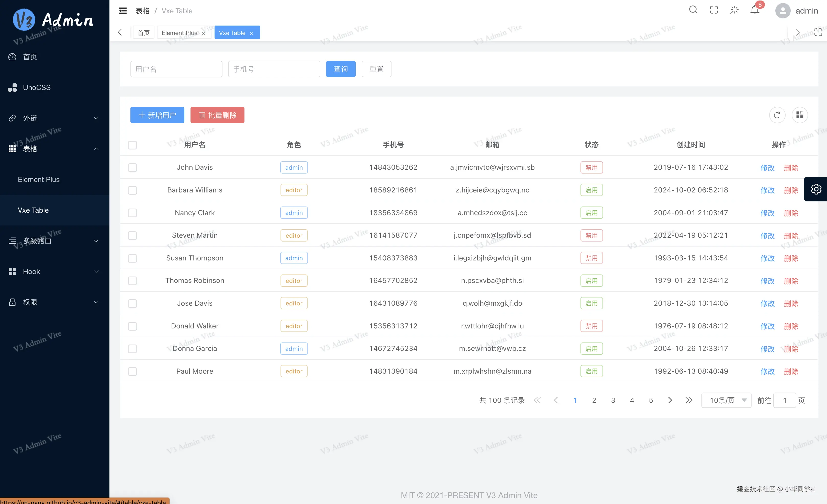The width and height of the screenshot is (827, 504).
Task: Open the theme switcher icon
Action: [x=734, y=10]
